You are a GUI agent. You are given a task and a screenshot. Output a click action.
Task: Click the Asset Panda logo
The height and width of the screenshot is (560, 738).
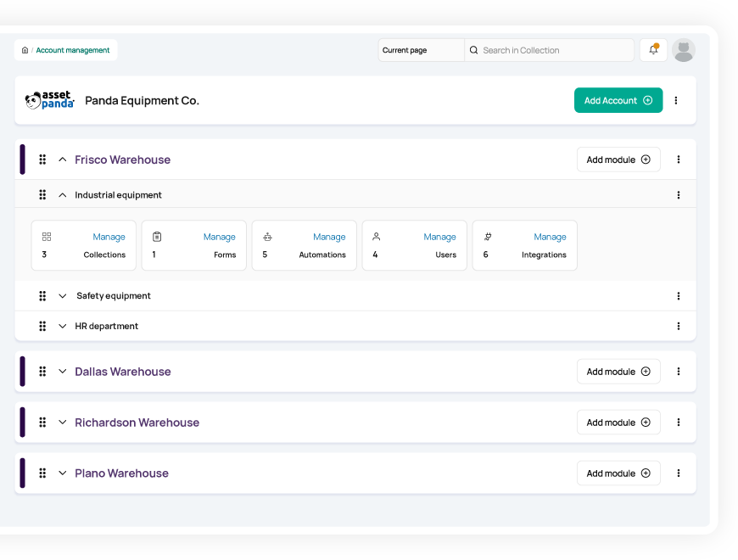50,100
